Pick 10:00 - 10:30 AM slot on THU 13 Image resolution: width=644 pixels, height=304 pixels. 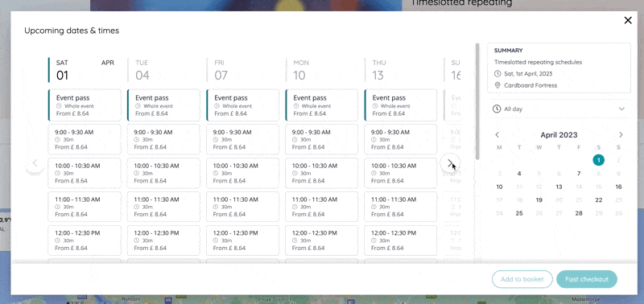400,173
